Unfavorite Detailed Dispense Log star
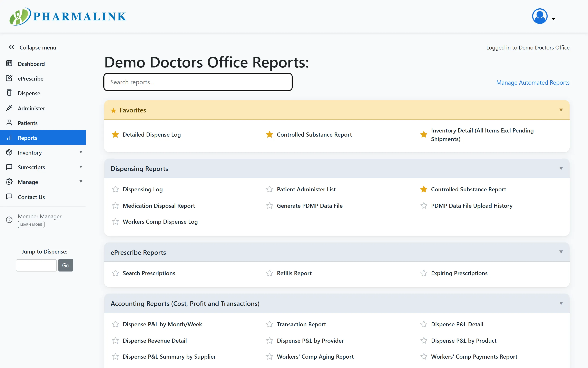Viewport: 588px width, 368px height. [115, 134]
